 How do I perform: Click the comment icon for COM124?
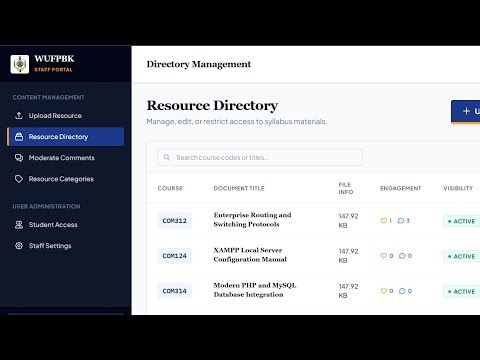coord(402,256)
